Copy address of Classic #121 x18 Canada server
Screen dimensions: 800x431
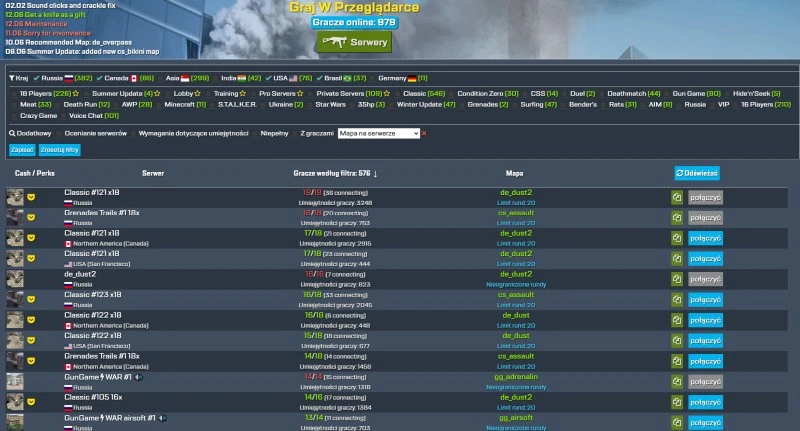tap(677, 238)
